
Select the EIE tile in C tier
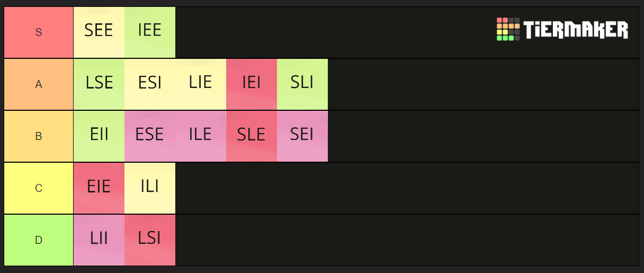click(x=99, y=188)
